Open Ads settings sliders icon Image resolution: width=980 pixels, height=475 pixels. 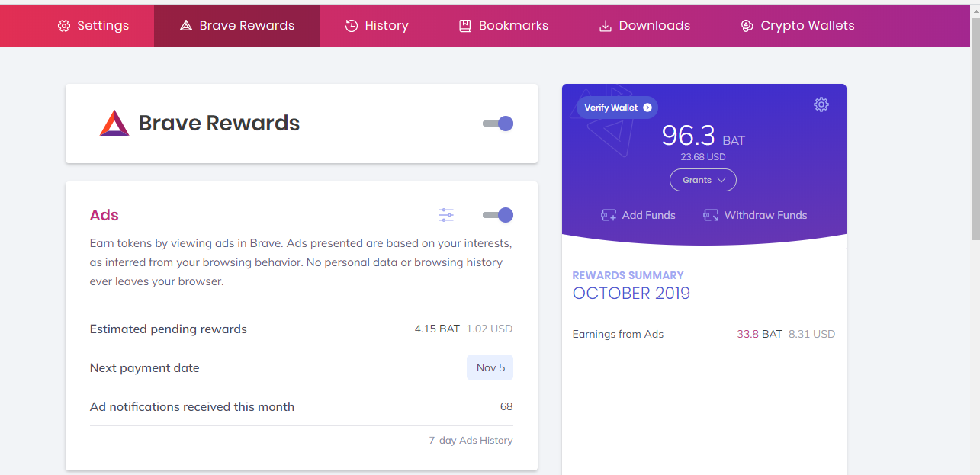tap(446, 215)
